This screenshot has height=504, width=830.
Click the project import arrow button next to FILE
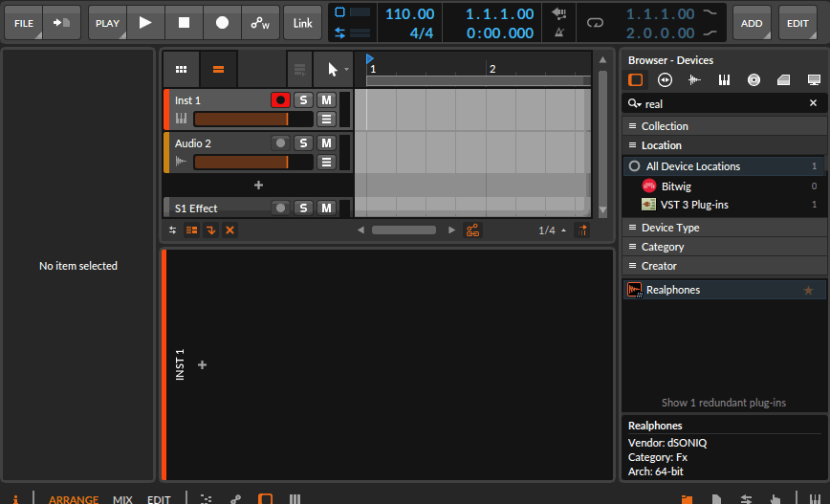tap(61, 23)
